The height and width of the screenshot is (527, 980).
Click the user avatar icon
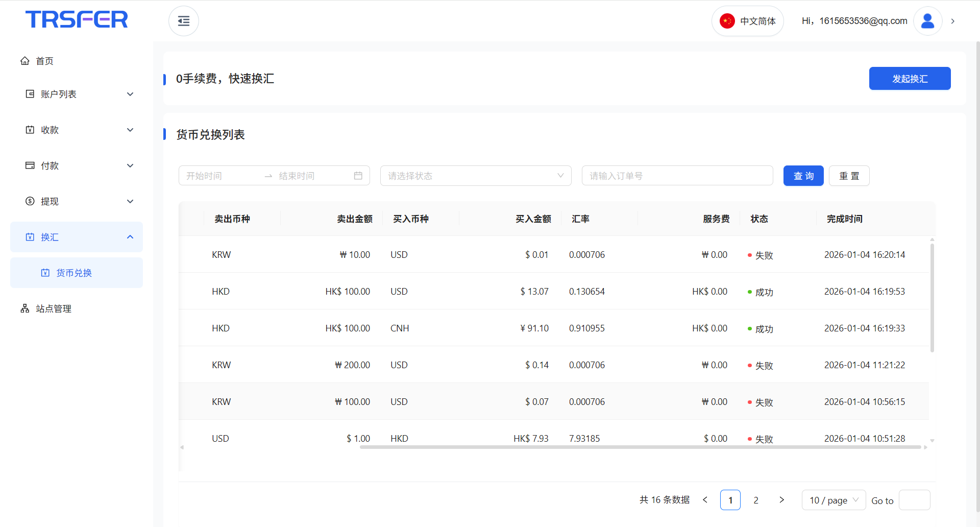pyautogui.click(x=927, y=21)
